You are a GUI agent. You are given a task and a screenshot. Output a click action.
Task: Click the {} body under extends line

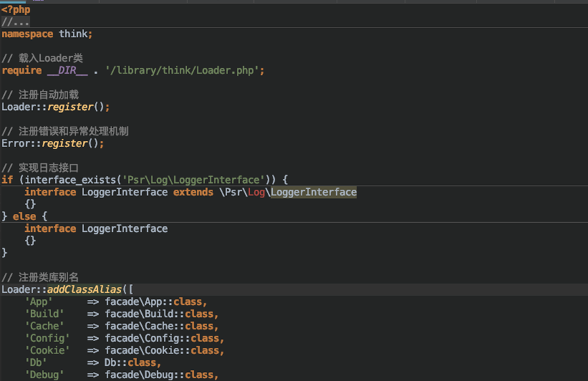(30, 204)
